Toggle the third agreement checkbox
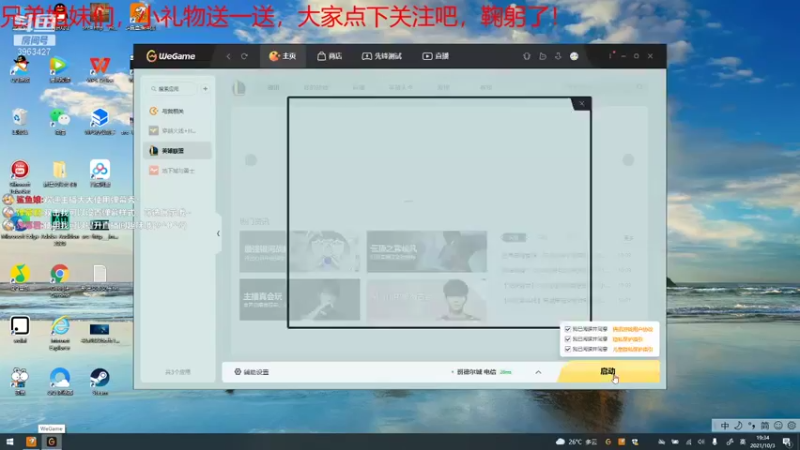Screen dimensions: 800x450 [567, 349]
